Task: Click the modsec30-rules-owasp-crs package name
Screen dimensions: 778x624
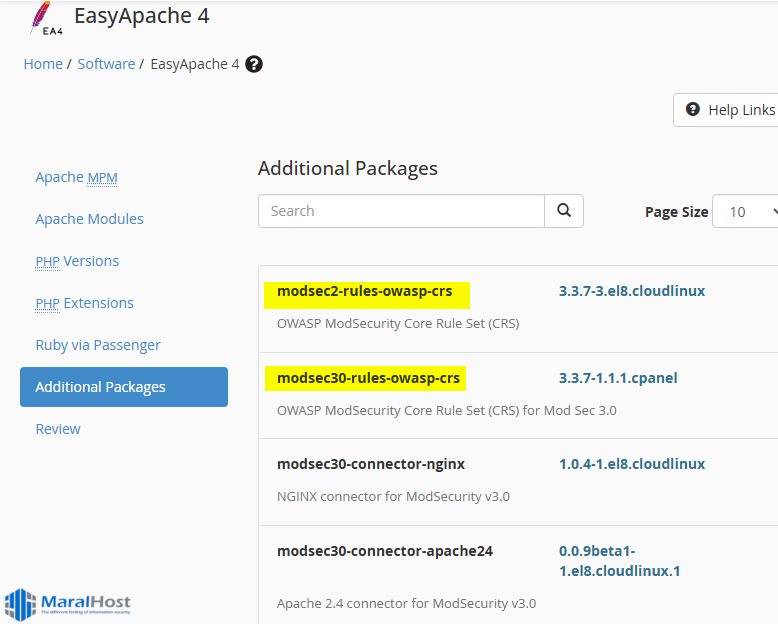Action: (x=368, y=378)
